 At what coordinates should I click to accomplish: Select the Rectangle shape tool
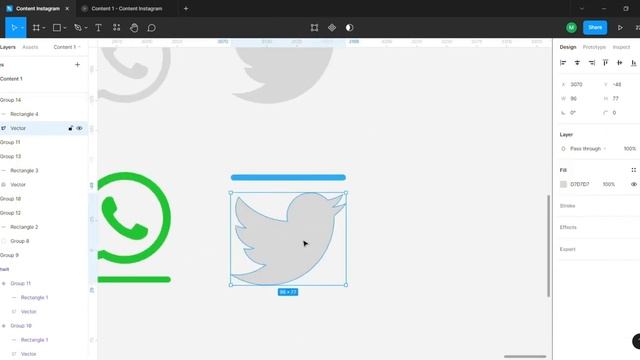pos(57,28)
